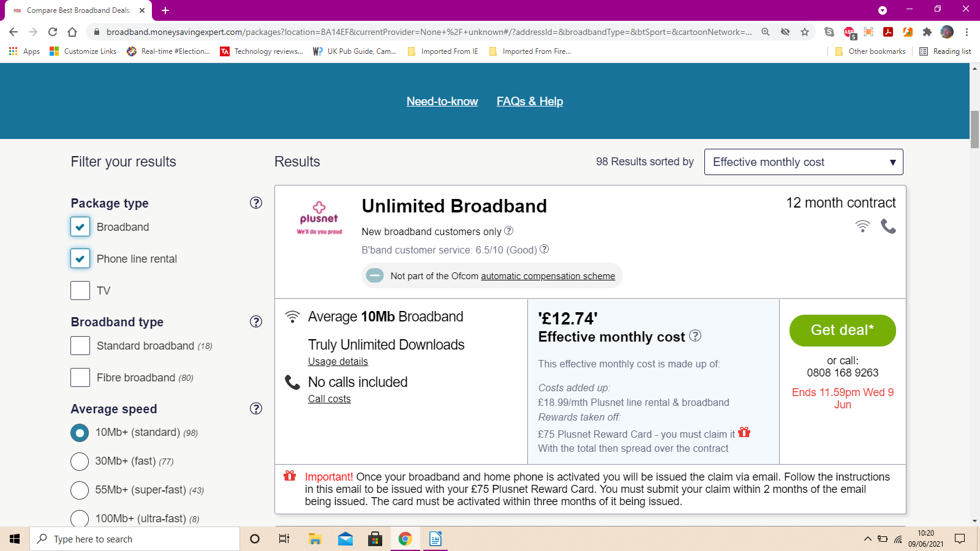Select the 30Mb+ (fast) speed radio
Screen dimensions: 980x551
coord(80,462)
